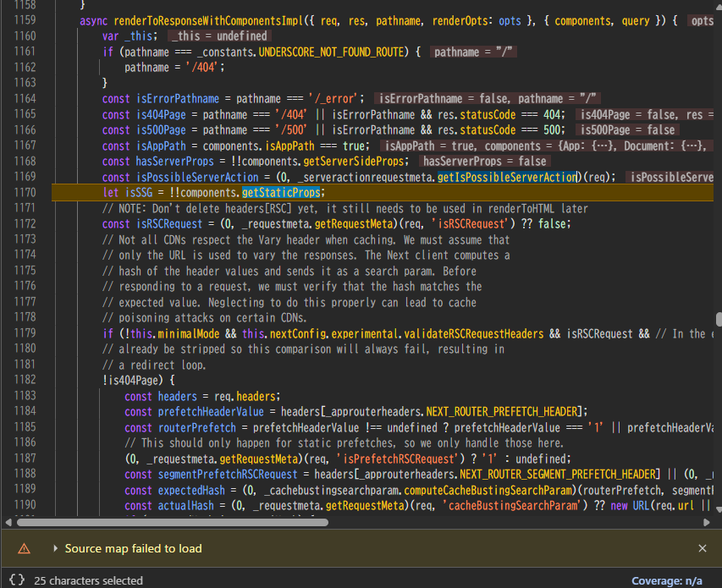Click the isRSCRequest variable declaration

pyautogui.click(x=169, y=224)
